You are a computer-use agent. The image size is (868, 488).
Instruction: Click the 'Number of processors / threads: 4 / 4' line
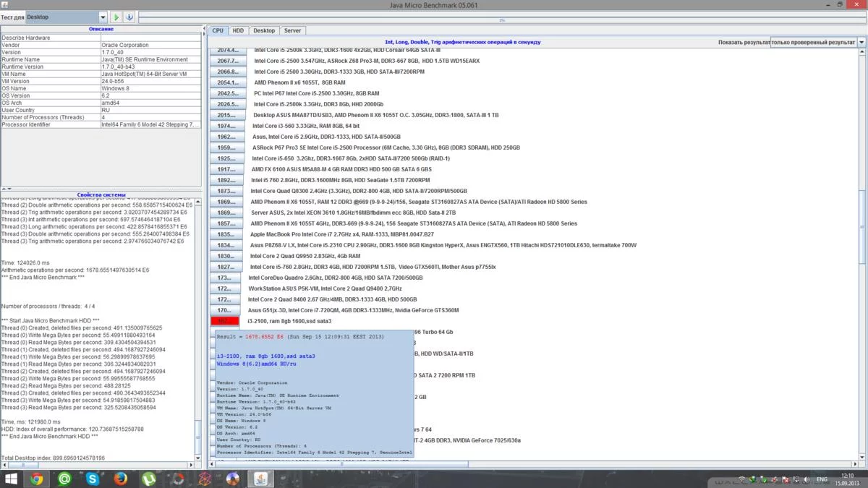click(48, 306)
